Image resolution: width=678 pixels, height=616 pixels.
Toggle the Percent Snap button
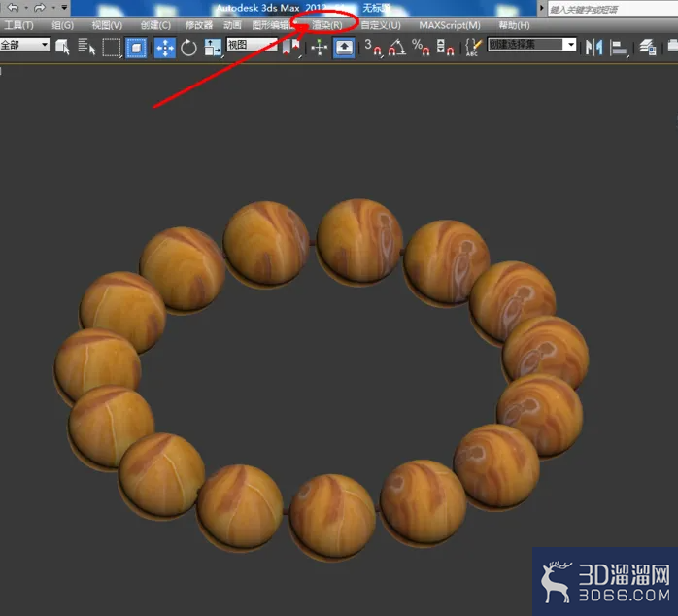(421, 48)
